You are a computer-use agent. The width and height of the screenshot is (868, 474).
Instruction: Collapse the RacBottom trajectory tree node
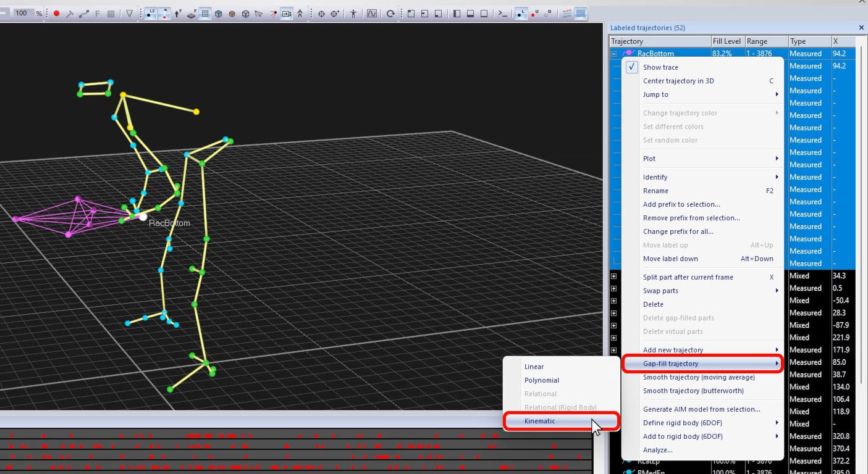(x=613, y=54)
